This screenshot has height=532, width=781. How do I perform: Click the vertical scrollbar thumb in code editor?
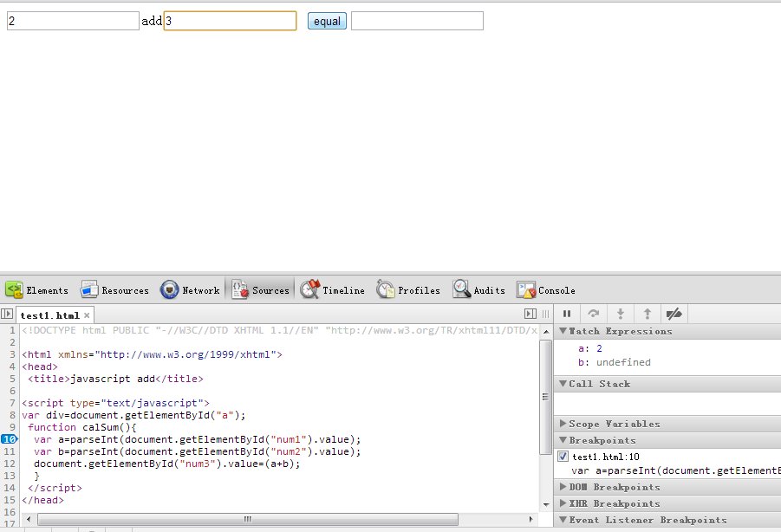(x=546, y=397)
